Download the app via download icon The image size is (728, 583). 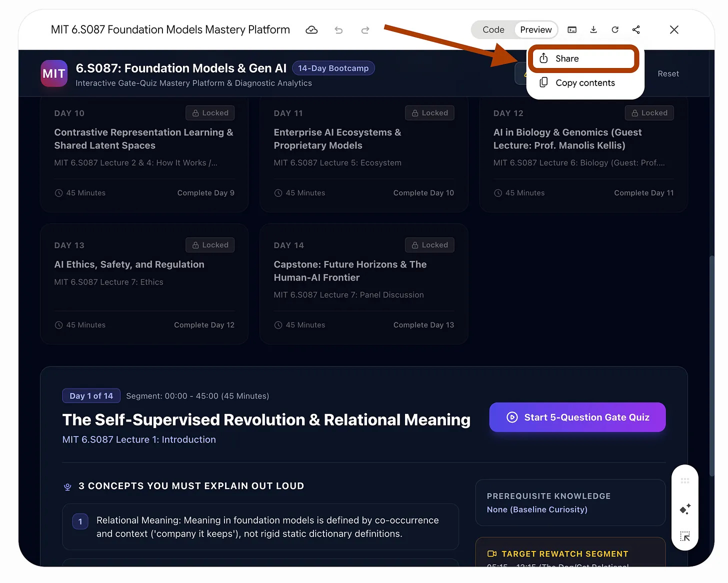tap(593, 30)
